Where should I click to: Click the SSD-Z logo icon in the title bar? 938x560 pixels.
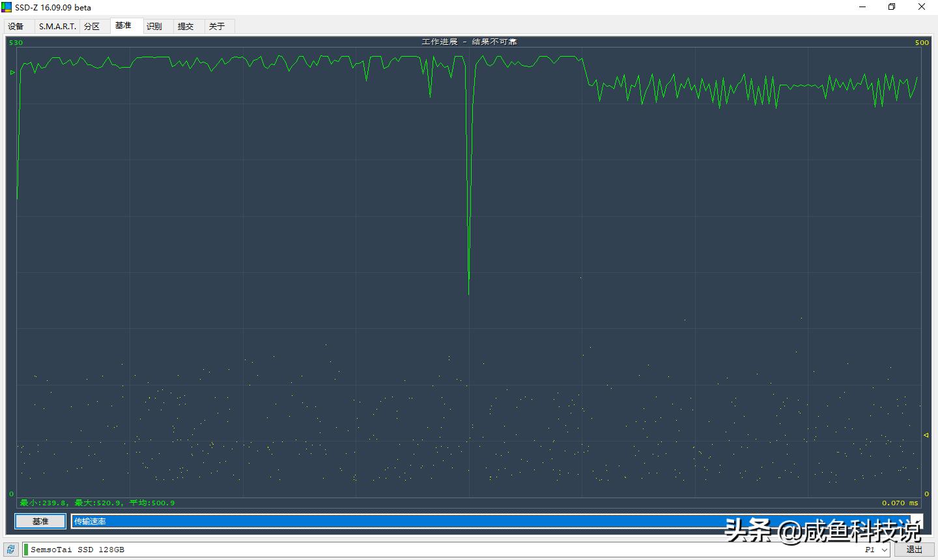click(7, 7)
